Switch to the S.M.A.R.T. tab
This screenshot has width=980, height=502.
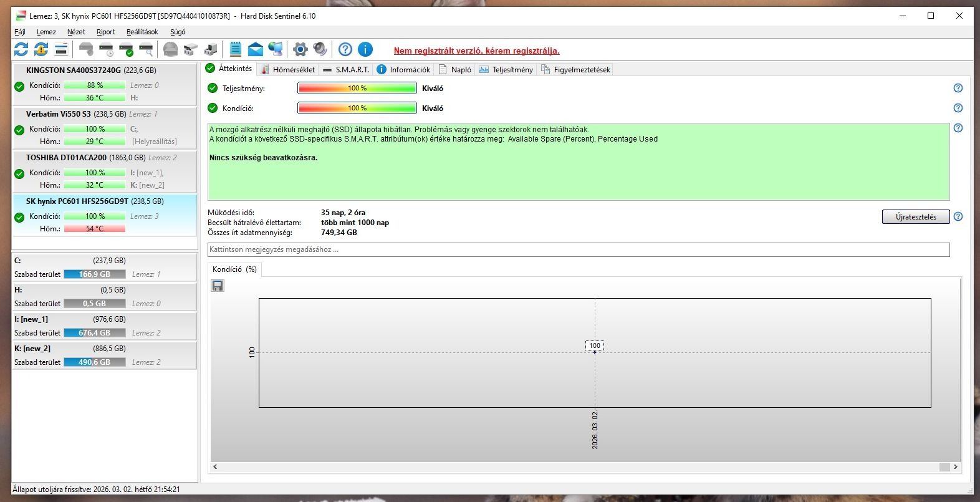pos(346,69)
